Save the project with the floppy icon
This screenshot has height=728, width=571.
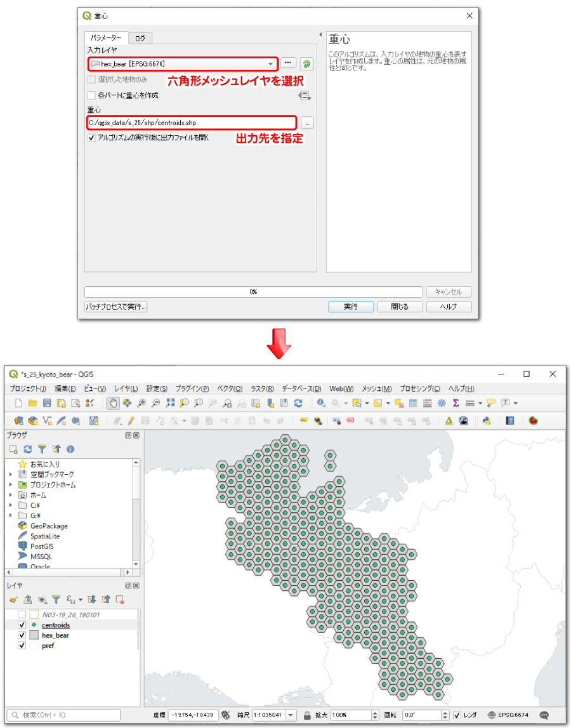coord(47,403)
